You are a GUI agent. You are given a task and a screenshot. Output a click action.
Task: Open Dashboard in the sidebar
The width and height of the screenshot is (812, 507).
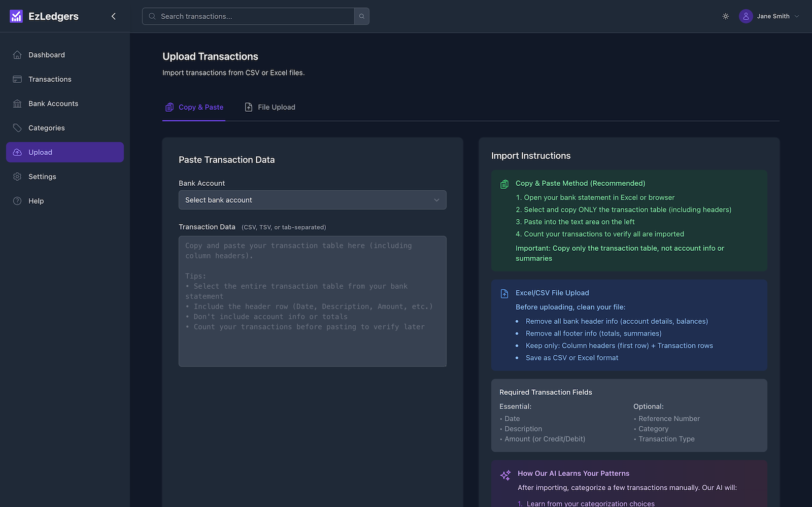[65, 55]
